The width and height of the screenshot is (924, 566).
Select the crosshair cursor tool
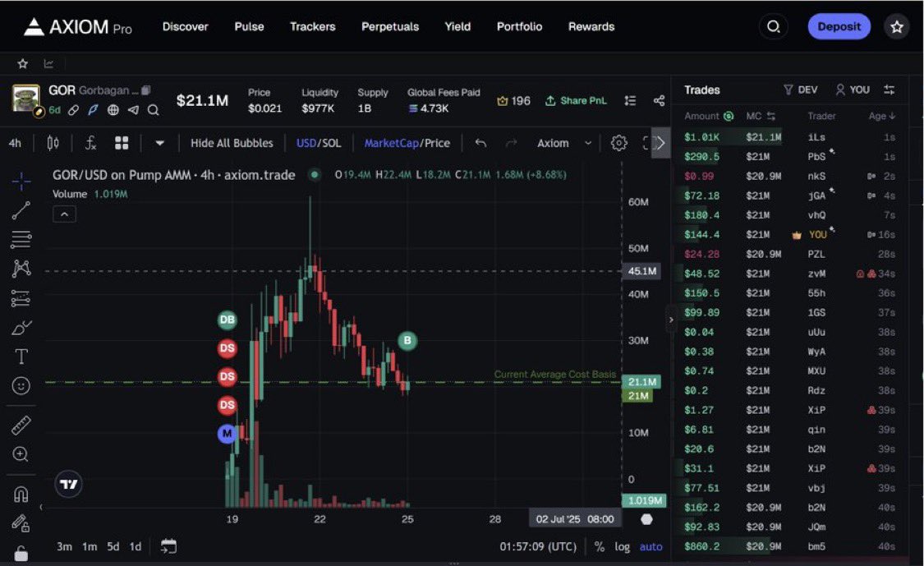(21, 181)
